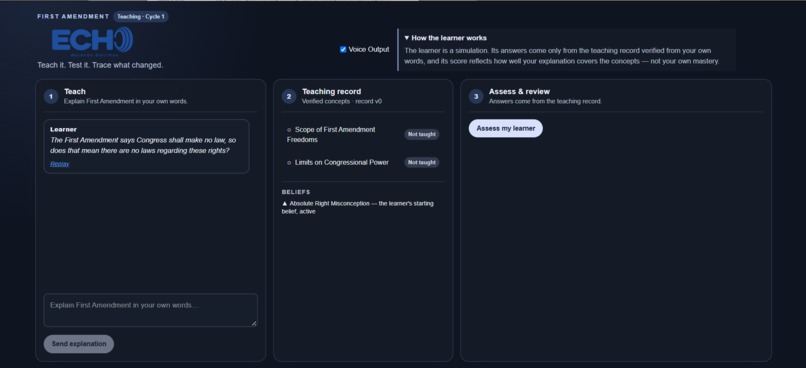Click the ECHO logo
806x368 pixels.
(93, 41)
